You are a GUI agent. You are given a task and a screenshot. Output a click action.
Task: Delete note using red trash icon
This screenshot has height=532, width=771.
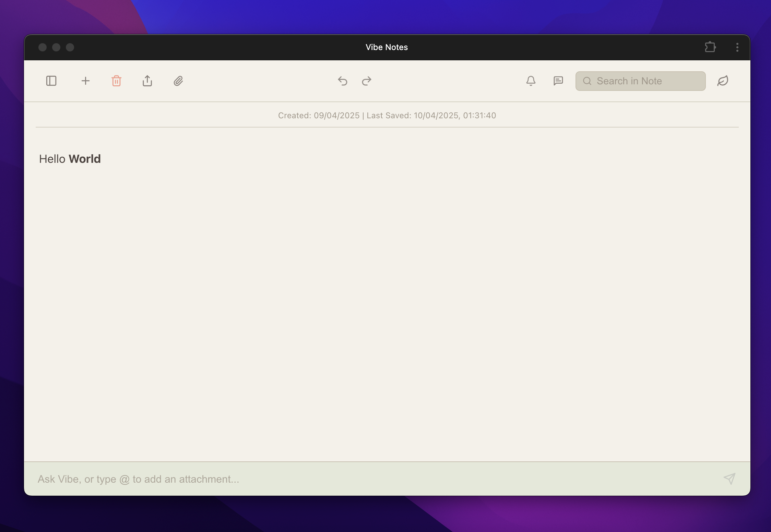(116, 81)
